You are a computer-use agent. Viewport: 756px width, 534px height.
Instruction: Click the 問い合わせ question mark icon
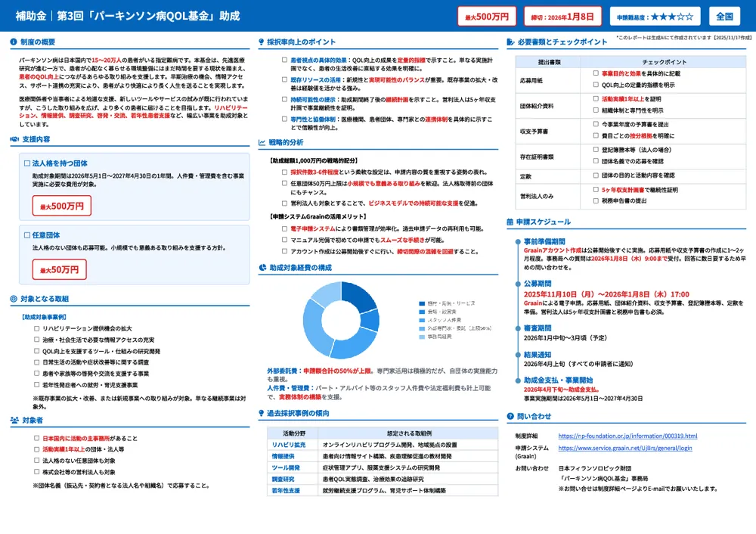tap(513, 414)
